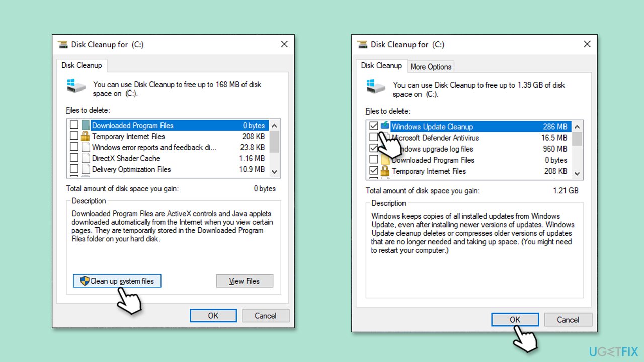Click the 1.21 GB total gain value
644x362 pixels.
pos(566,191)
